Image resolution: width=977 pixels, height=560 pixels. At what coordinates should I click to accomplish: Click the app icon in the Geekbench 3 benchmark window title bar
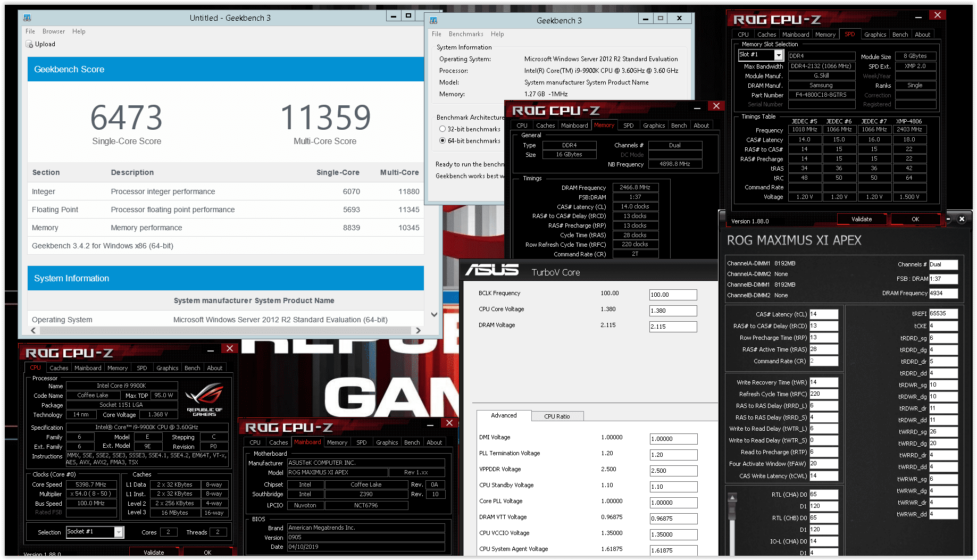tap(433, 20)
